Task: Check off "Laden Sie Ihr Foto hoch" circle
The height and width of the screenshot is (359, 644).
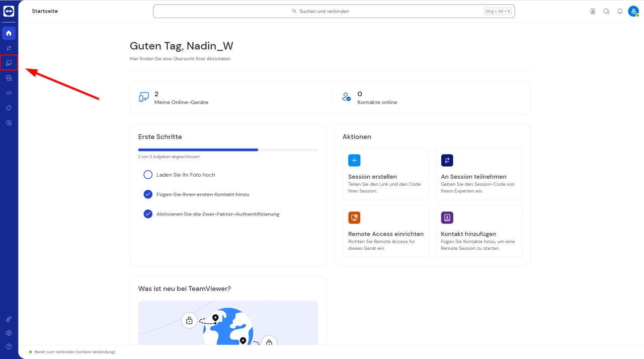Action: pyautogui.click(x=148, y=175)
